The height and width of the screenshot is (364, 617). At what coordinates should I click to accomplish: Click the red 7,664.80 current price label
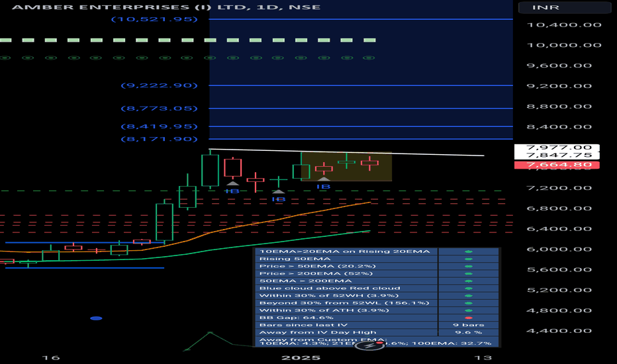tap(557, 165)
